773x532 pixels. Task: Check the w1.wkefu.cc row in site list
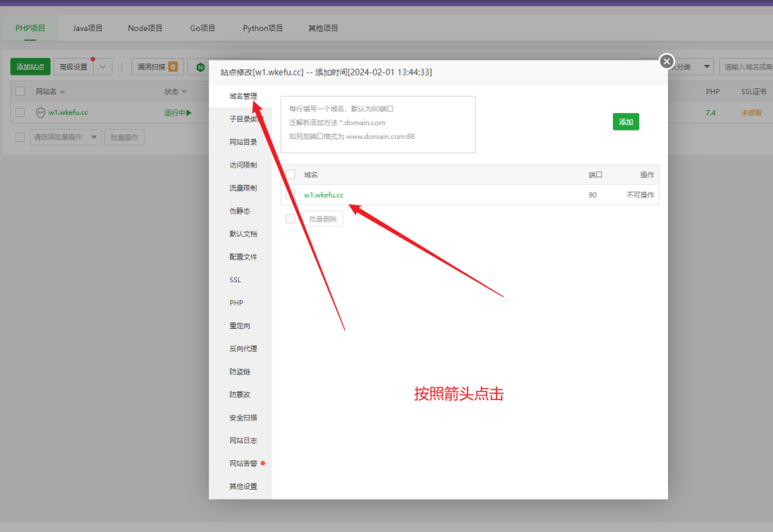pos(20,112)
